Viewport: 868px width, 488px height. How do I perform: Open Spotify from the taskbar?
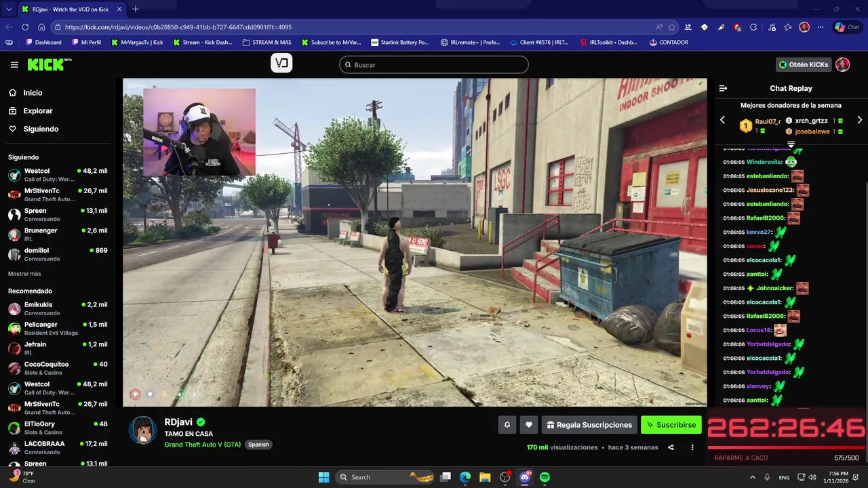[x=545, y=477]
